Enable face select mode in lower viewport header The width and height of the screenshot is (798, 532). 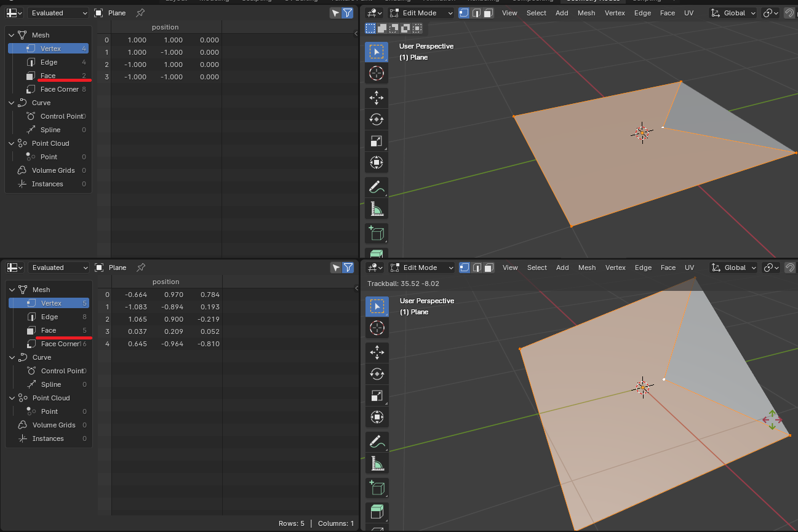(489, 268)
